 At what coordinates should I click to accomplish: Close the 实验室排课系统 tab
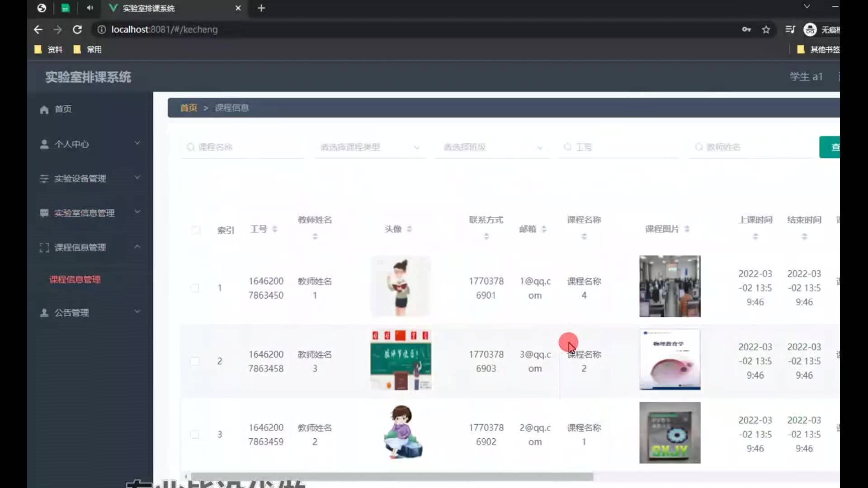(x=238, y=8)
